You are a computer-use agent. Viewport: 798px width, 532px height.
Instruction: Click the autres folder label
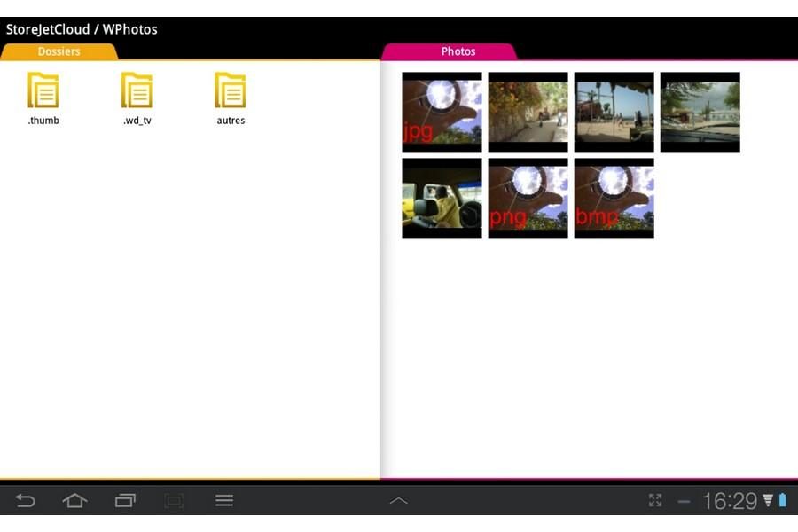pos(231,121)
